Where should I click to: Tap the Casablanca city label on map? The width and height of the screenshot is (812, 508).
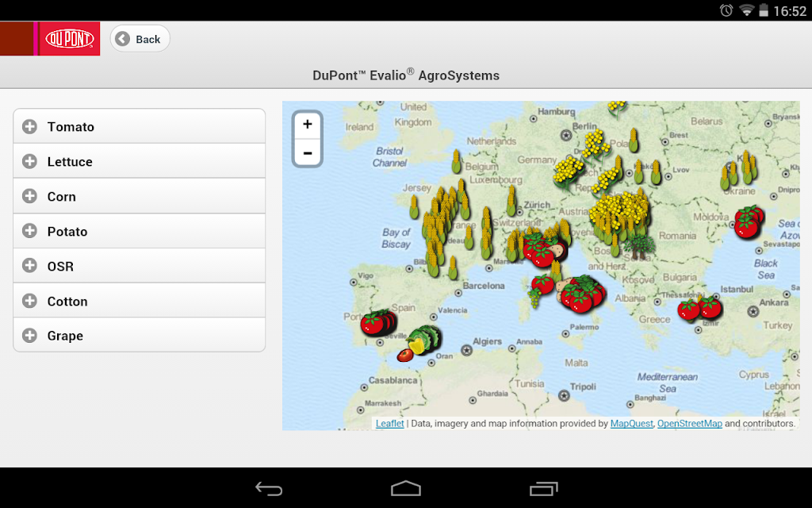(x=393, y=380)
